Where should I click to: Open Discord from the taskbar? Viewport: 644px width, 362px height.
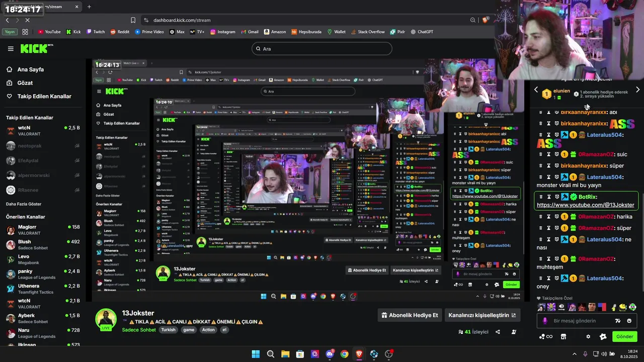pyautogui.click(x=330, y=354)
